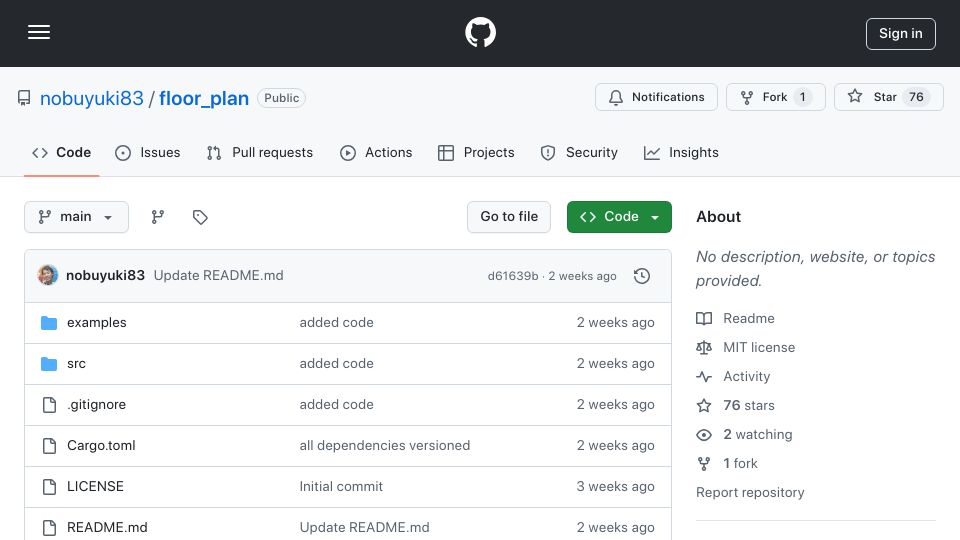The image size is (960, 540).
Task: Open commit hash d61639b
Action: pyautogui.click(x=513, y=276)
